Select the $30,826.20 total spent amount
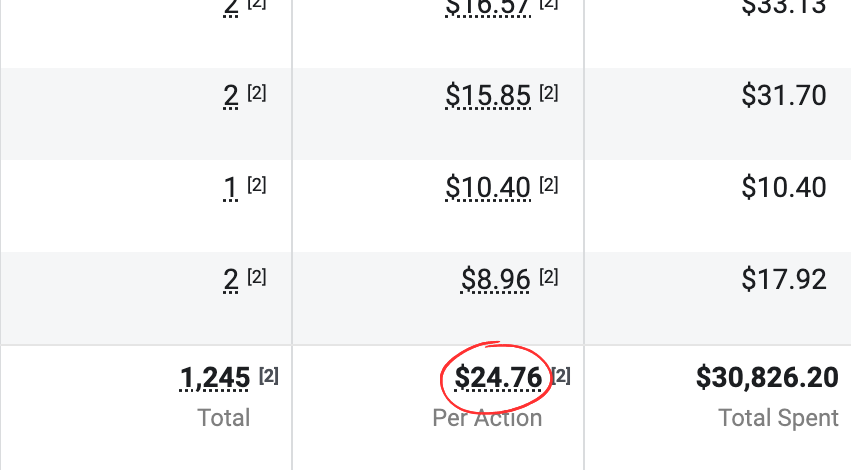This screenshot has width=851, height=470. point(767,378)
